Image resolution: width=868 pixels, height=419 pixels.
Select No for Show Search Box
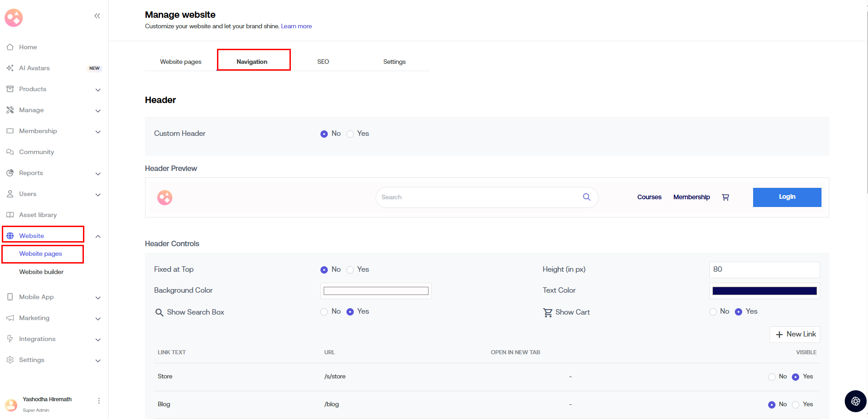tap(324, 312)
